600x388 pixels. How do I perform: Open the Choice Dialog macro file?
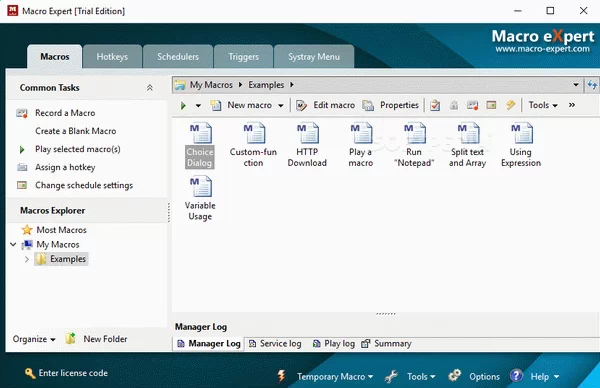[200, 145]
